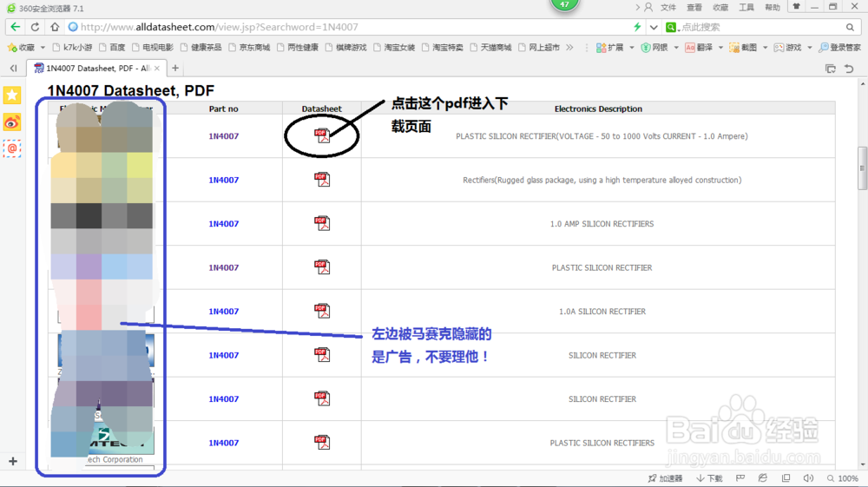Expand the 截图 dropdown arrow

click(x=765, y=48)
